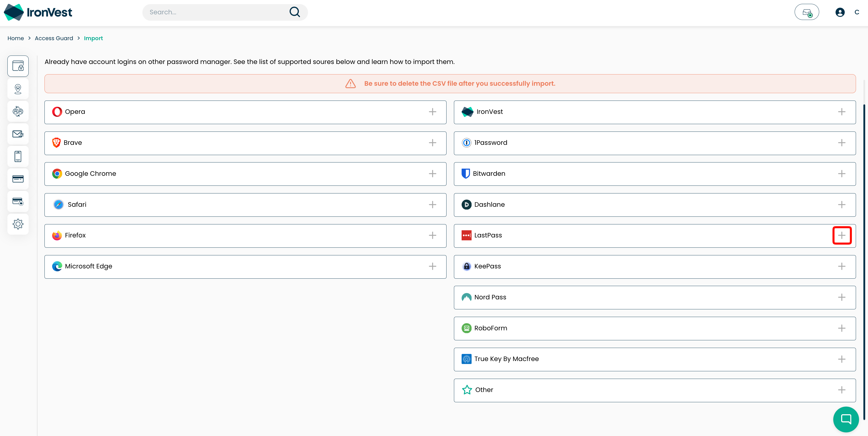The image size is (868, 436).
Task: Click the "C" initial beside the avatar
Action: (857, 12)
